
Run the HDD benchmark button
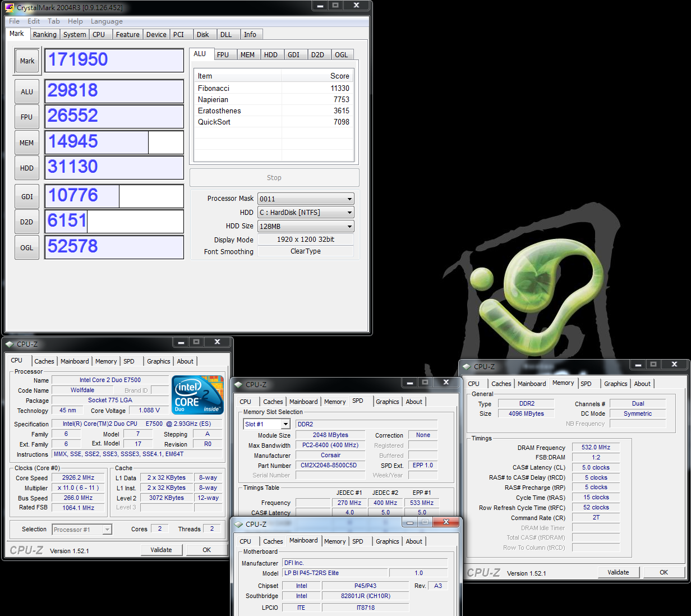click(x=27, y=168)
